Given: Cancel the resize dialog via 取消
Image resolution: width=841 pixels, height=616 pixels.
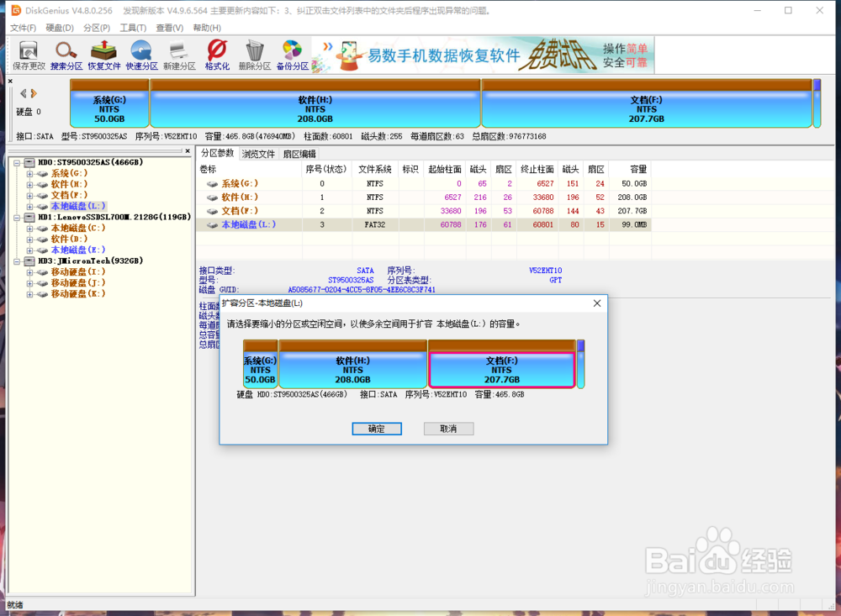Looking at the screenshot, I should (x=448, y=429).
